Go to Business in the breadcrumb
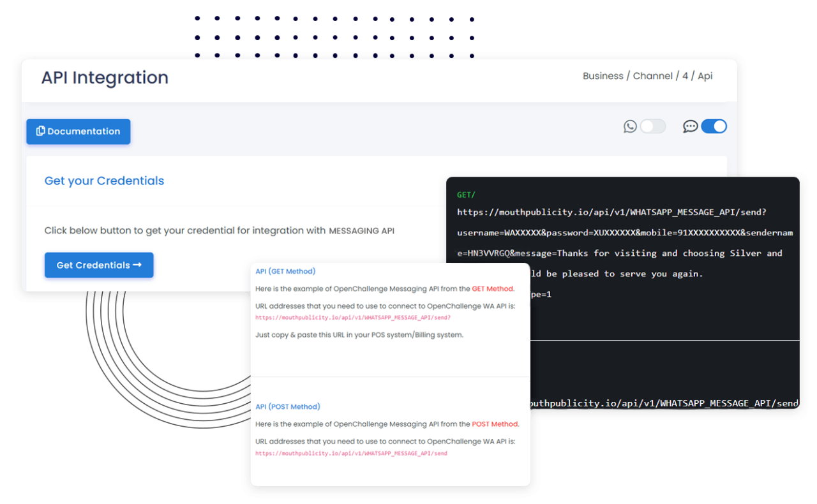 pyautogui.click(x=603, y=76)
